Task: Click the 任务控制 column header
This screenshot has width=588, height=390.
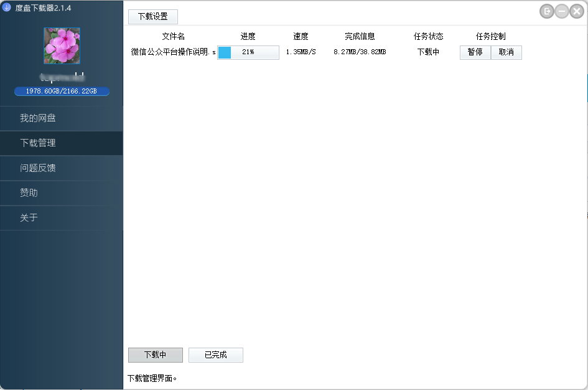Action: point(490,36)
